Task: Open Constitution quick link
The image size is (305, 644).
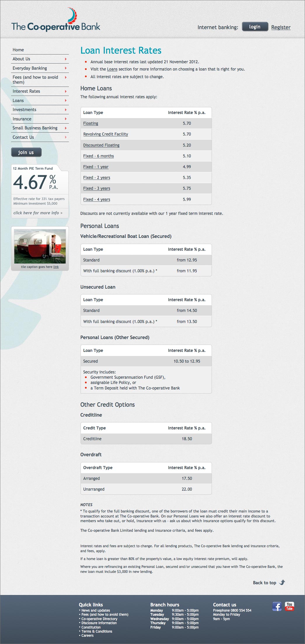Action: tap(91, 627)
